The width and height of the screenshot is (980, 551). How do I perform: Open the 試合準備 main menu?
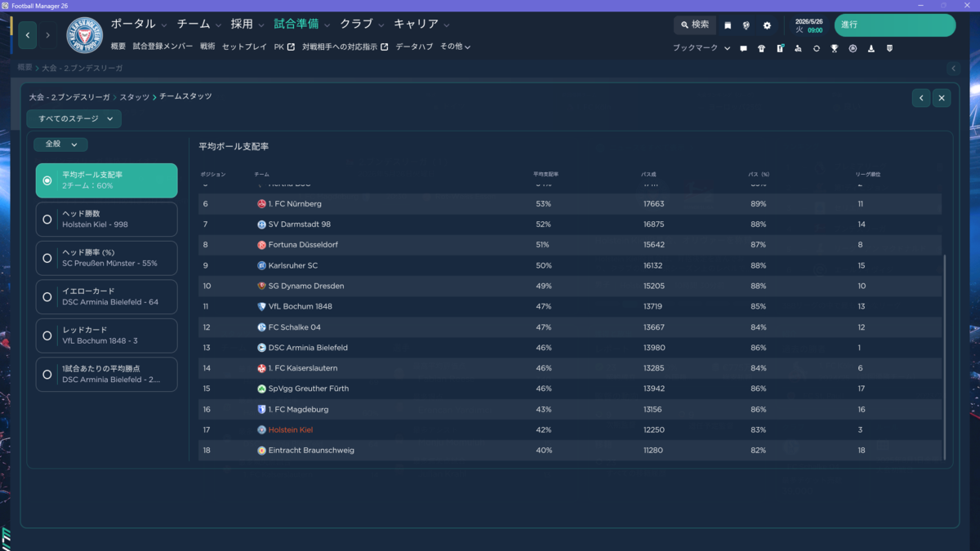[296, 24]
